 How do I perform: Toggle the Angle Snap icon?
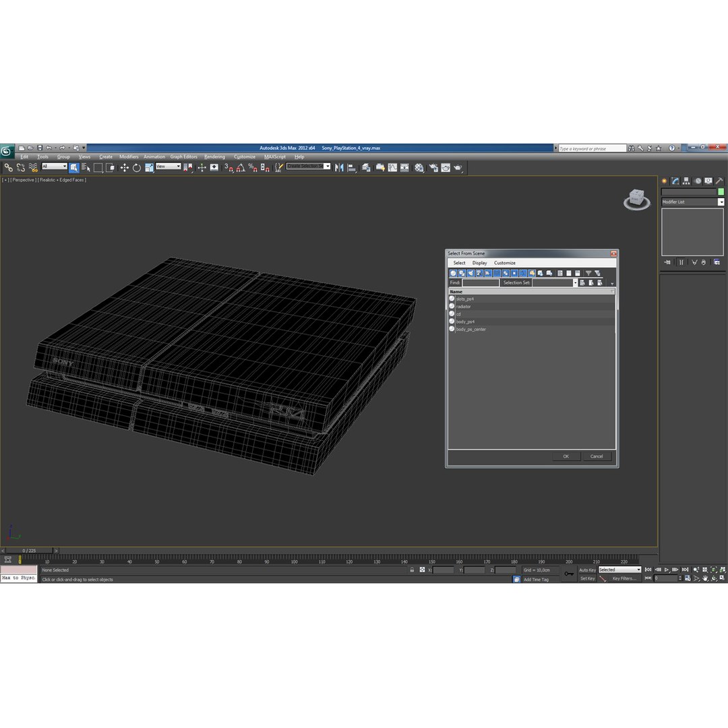pyautogui.click(x=241, y=168)
